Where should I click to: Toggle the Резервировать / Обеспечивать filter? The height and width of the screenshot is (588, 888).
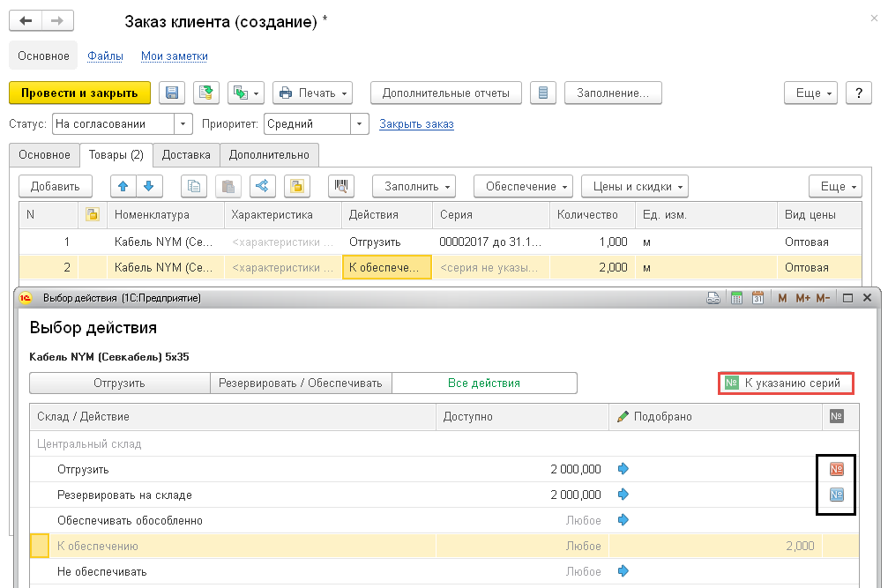[x=300, y=383]
